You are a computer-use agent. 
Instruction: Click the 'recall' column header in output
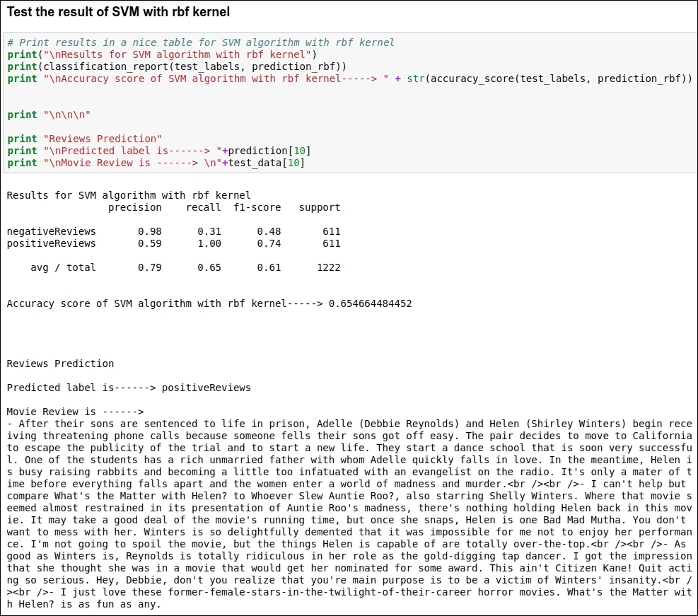click(204, 207)
